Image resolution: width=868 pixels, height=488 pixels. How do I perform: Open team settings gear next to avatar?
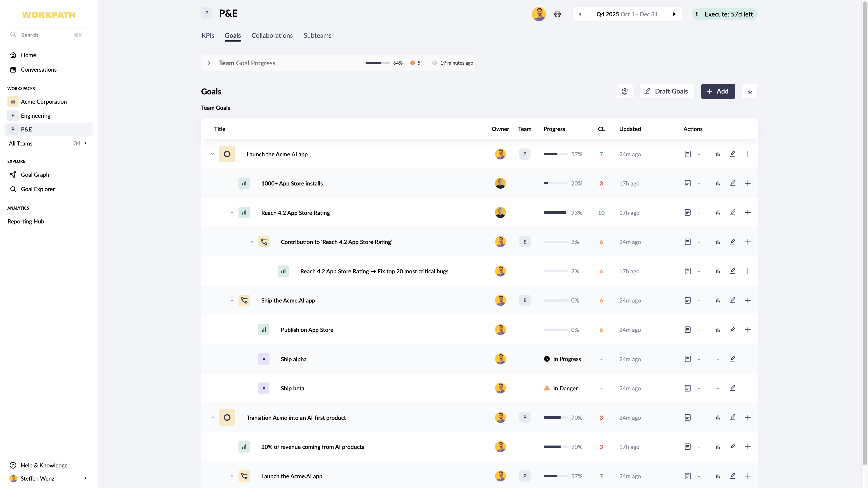click(557, 14)
